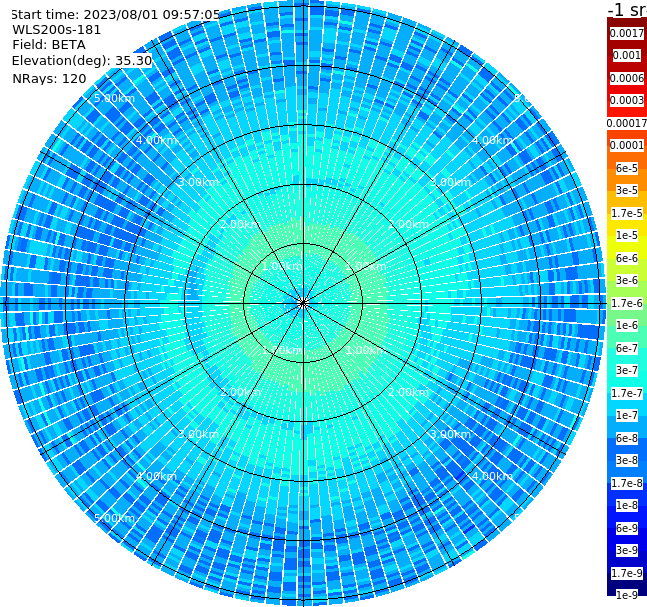Select the 3e-9 colorbar label
Image resolution: width=647 pixels, height=607 pixels.
[627, 550]
